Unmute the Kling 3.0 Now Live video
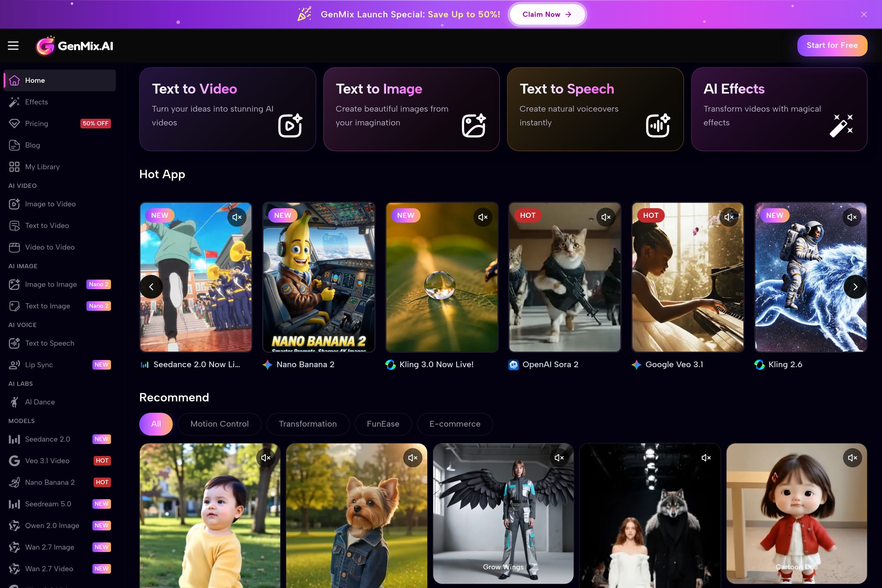 click(483, 217)
